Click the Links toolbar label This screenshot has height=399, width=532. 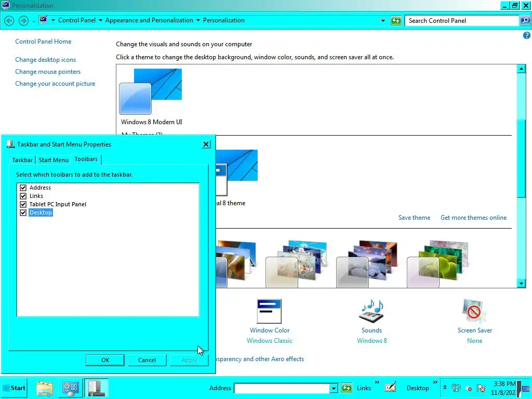pos(364,388)
